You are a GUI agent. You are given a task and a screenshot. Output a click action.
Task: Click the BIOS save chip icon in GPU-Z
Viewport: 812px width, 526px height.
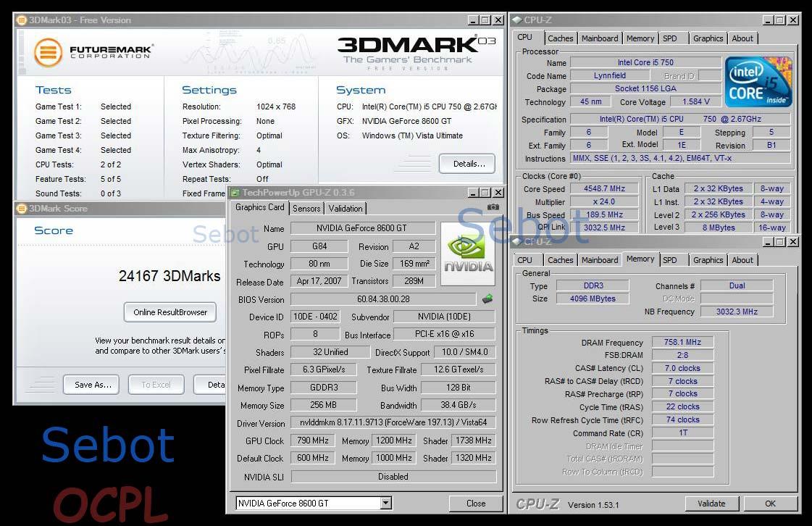[487, 299]
